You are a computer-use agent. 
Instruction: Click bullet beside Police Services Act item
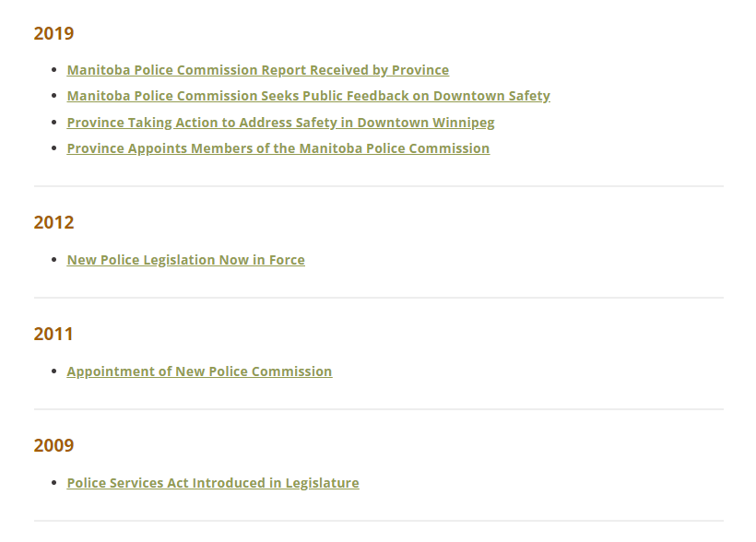54,483
